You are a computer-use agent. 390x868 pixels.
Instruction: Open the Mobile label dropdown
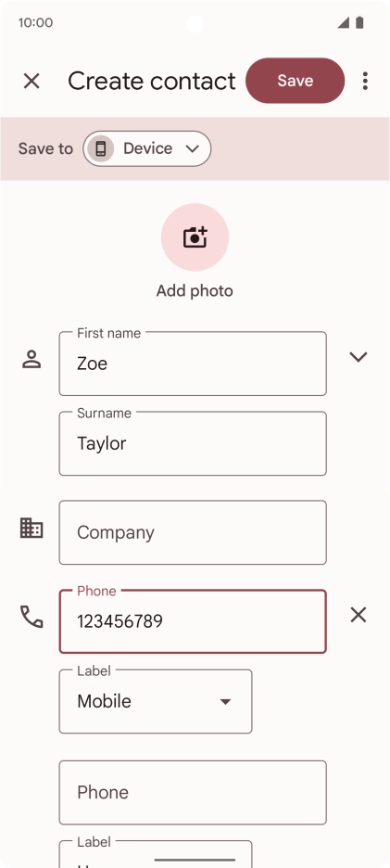point(156,701)
